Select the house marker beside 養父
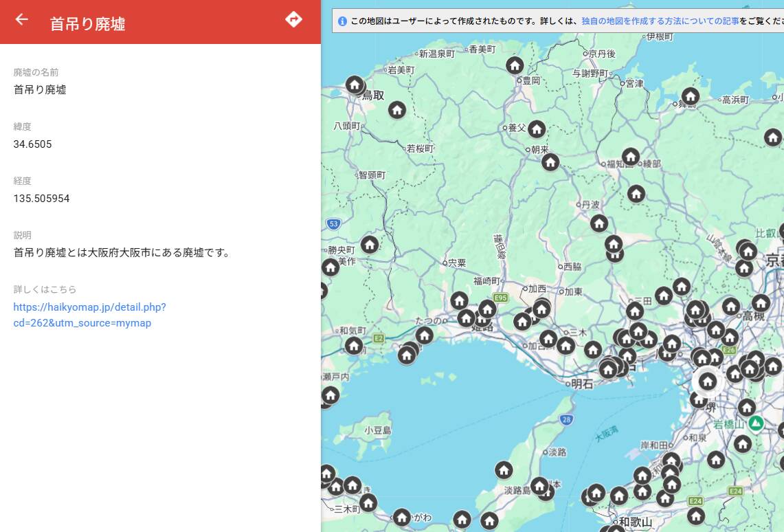The width and height of the screenshot is (784, 532). click(537, 129)
